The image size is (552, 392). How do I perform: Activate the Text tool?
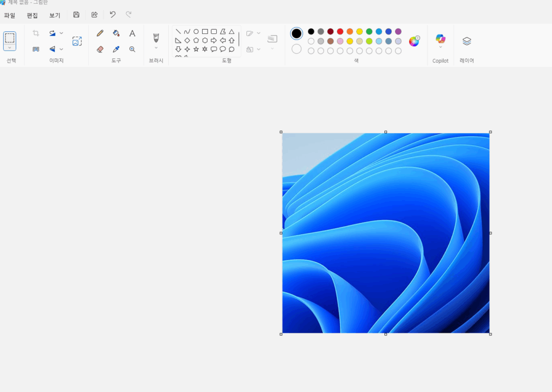pos(132,33)
